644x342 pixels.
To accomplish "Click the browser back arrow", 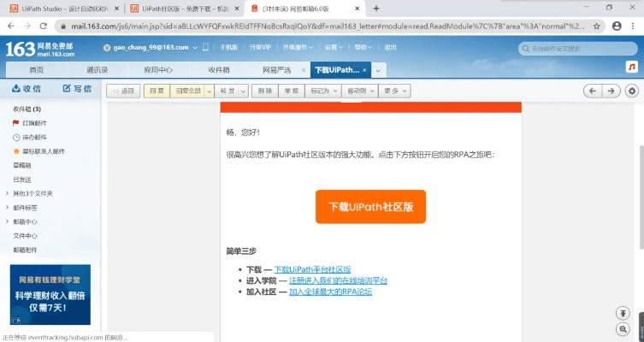I will [11, 26].
